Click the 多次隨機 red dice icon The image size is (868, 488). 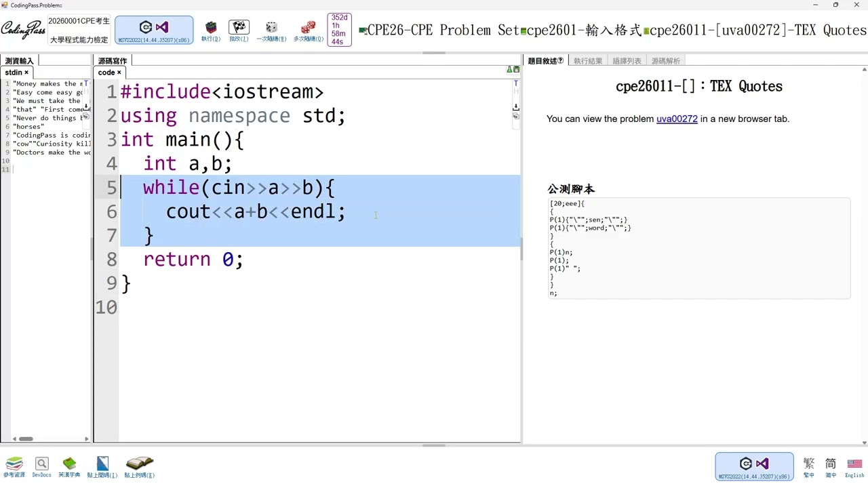309,30
